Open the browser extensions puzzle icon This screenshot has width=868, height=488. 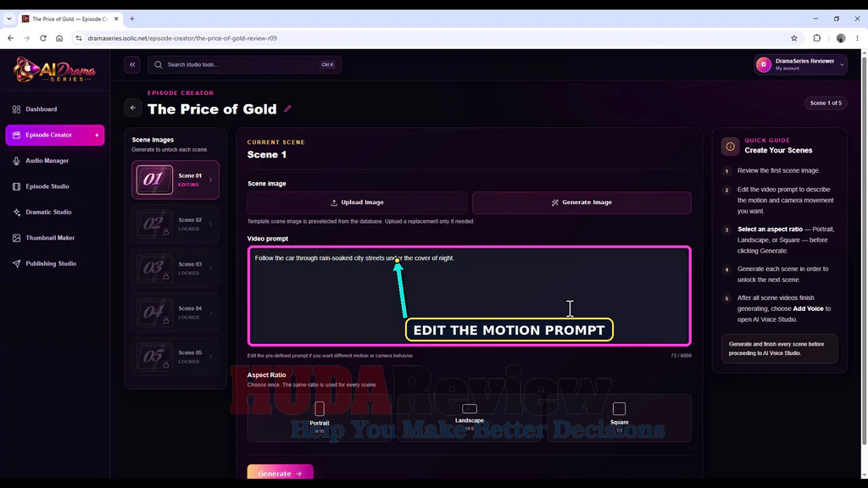point(816,38)
